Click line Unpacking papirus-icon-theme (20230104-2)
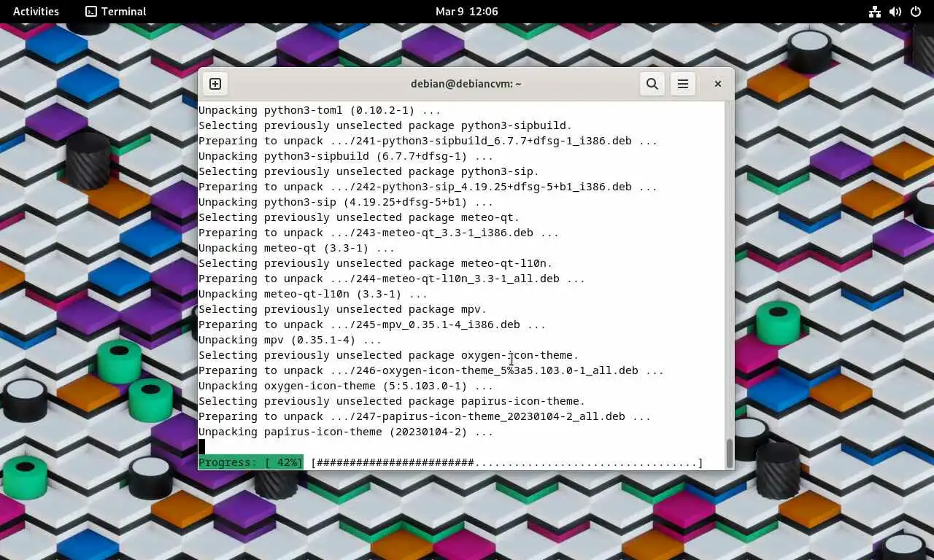934x560 pixels. [346, 432]
